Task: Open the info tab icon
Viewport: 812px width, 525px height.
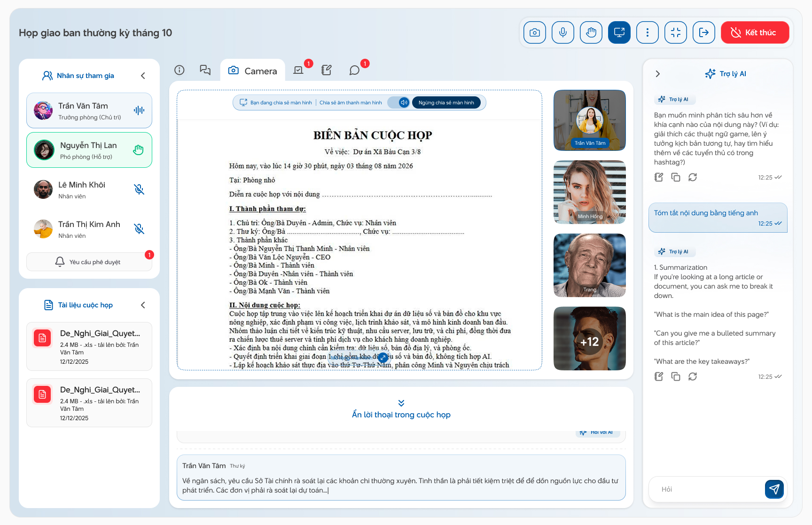Action: 179,70
